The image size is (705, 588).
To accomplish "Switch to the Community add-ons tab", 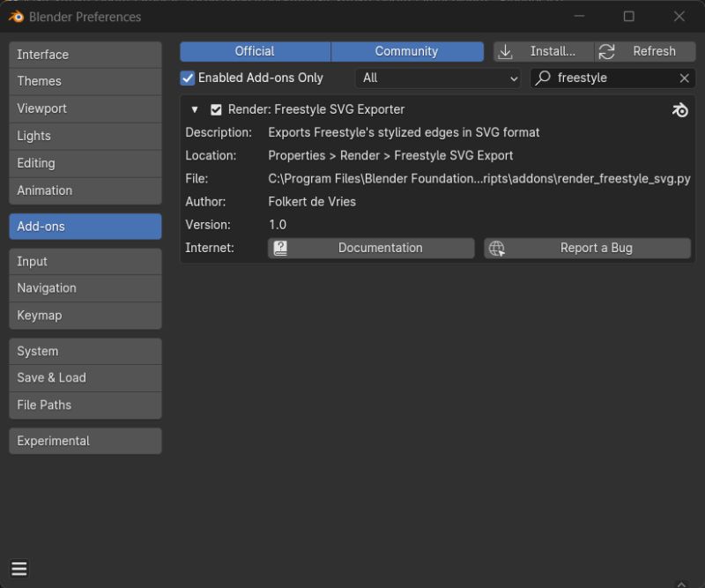I will pyautogui.click(x=407, y=50).
